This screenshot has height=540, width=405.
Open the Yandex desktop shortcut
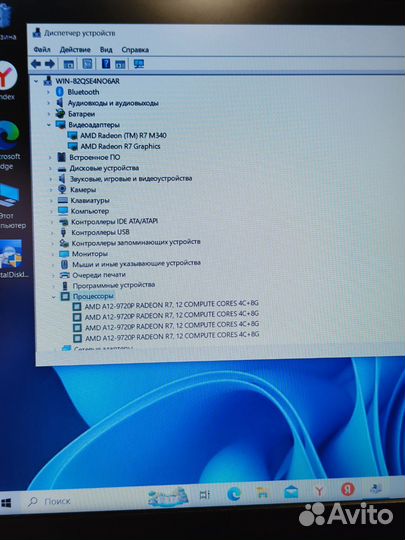coord(8,80)
